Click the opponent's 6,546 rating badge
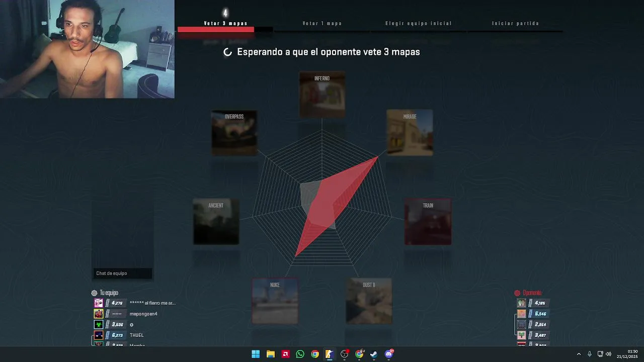 tap(538, 314)
